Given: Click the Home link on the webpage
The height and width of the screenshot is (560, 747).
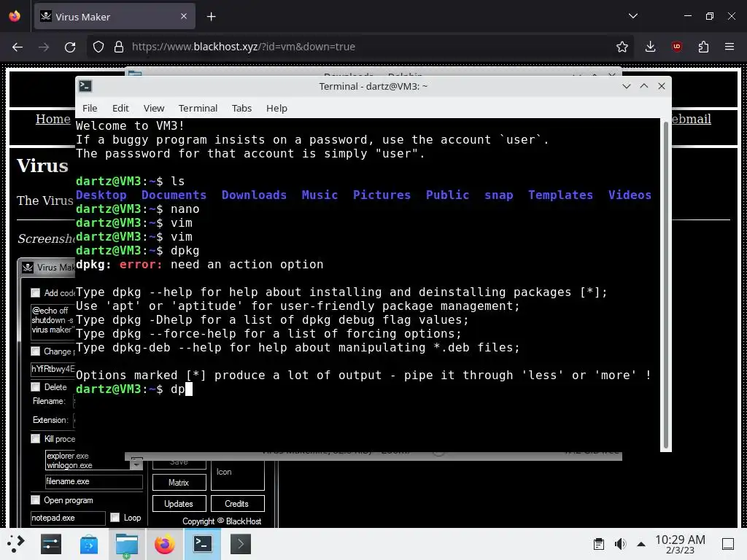Looking at the screenshot, I should (53, 119).
